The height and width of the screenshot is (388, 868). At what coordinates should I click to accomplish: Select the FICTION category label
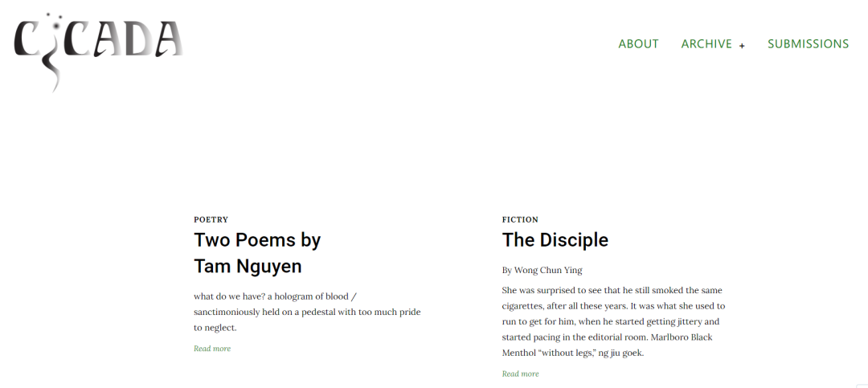point(520,220)
